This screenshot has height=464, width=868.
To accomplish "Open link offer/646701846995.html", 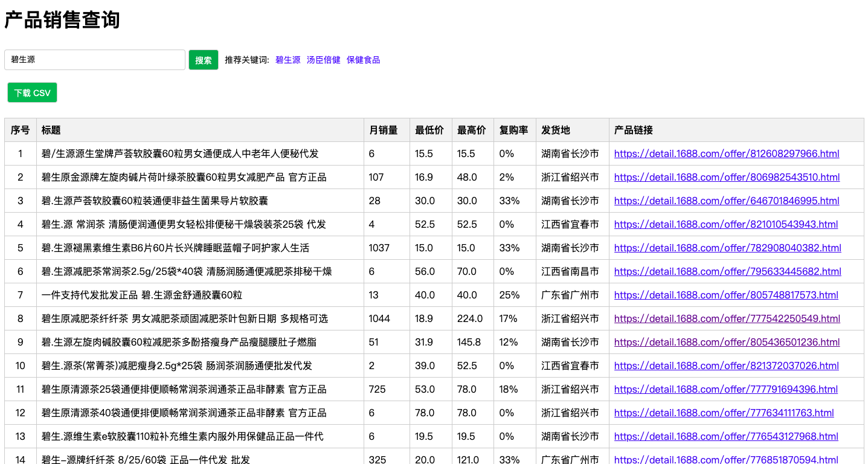I will (727, 201).
